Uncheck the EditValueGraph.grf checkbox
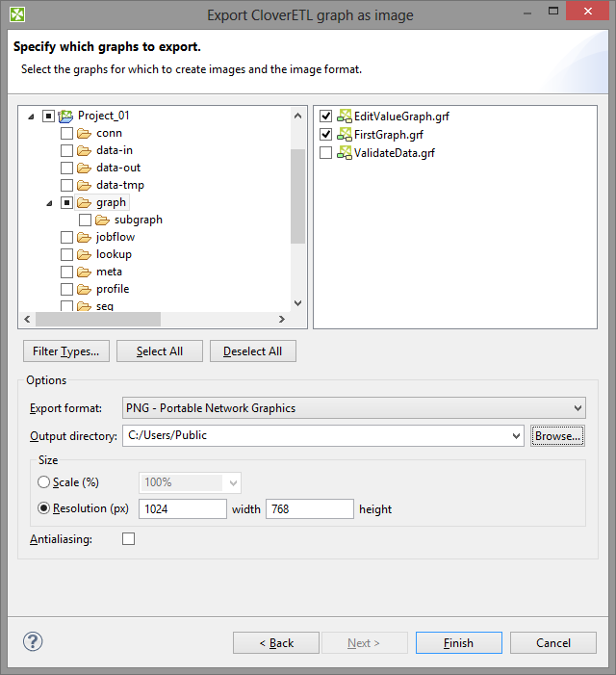 coord(326,117)
